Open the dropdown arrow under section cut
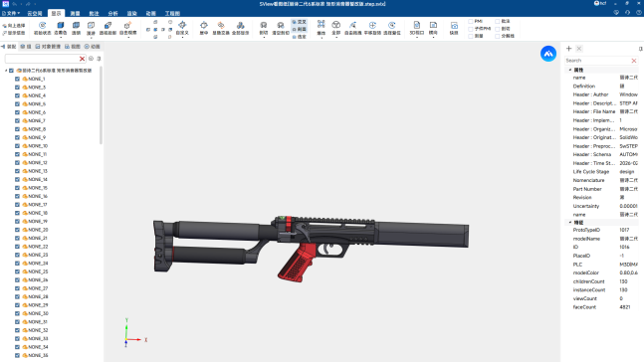Image resolution: width=644 pixels, height=362 pixels. tap(263, 38)
